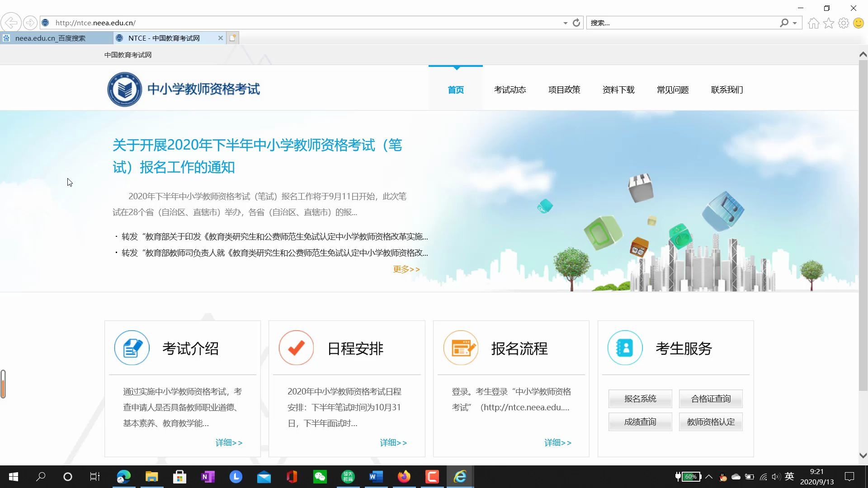Select the 资料下载 menu item
The height and width of the screenshot is (488, 868).
click(x=618, y=89)
